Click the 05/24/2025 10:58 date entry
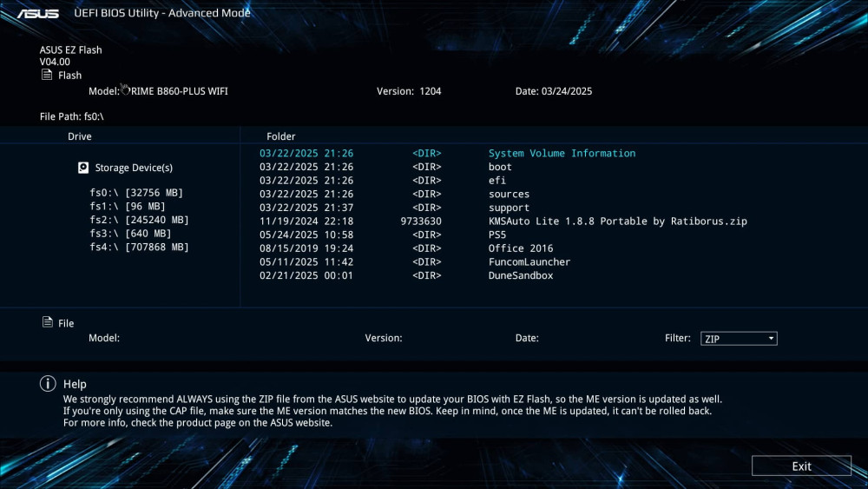This screenshot has width=868, height=489. coord(306,235)
